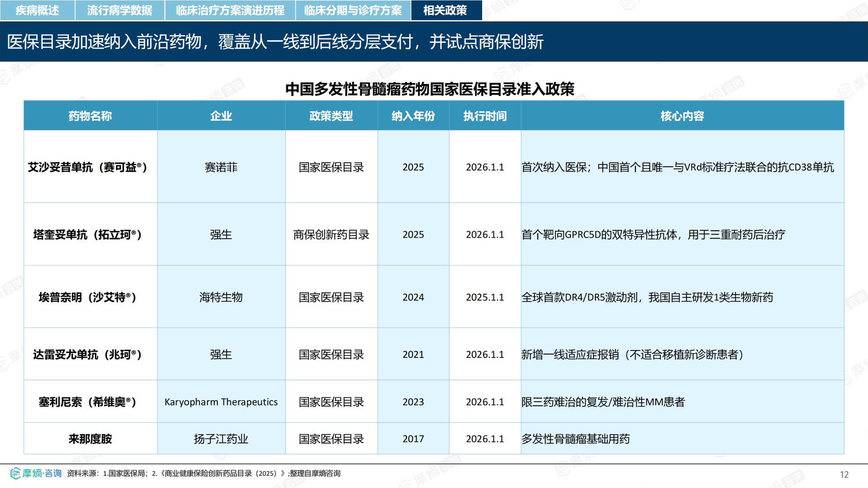
Task: Click the 扬子江药业 company cell
Action: point(221,439)
